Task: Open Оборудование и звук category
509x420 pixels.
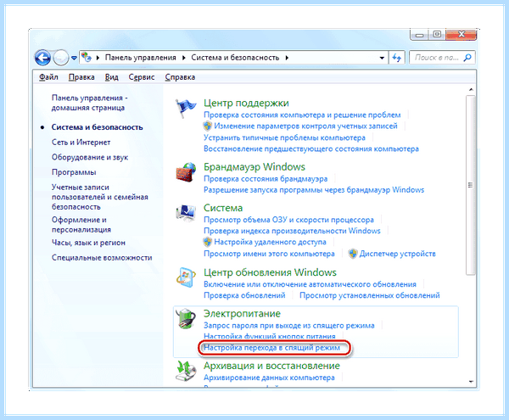Action: pyautogui.click(x=90, y=157)
